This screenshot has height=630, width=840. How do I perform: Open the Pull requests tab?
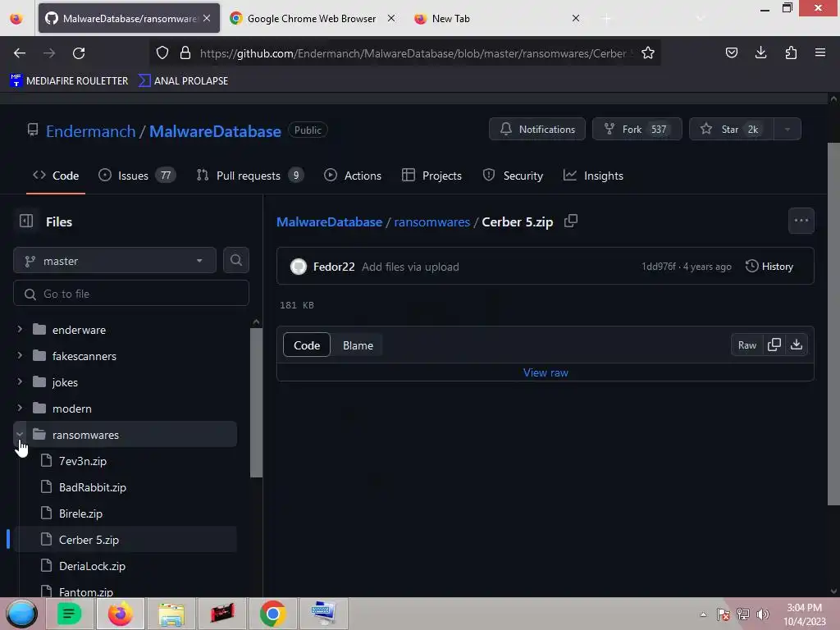(249, 176)
